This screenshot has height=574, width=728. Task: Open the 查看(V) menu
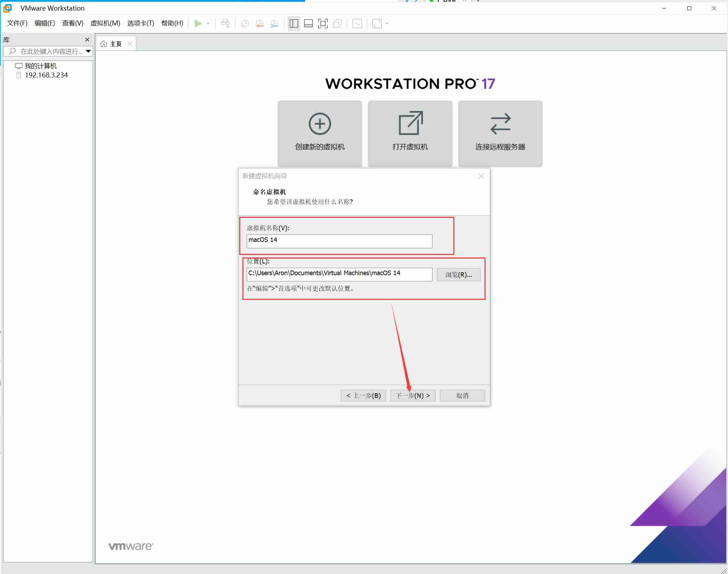coord(73,23)
